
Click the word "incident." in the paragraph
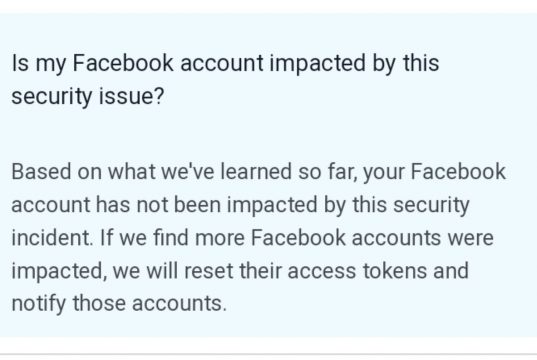[52, 238]
